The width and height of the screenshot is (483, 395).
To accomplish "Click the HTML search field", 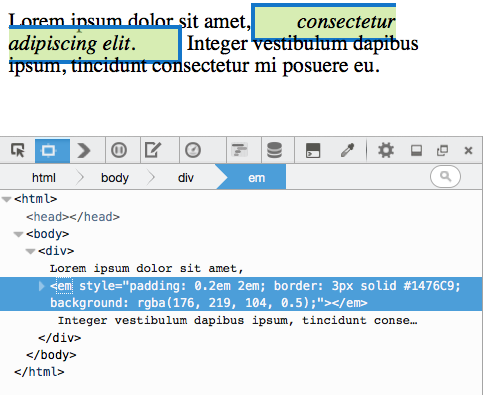I will coord(445,176).
